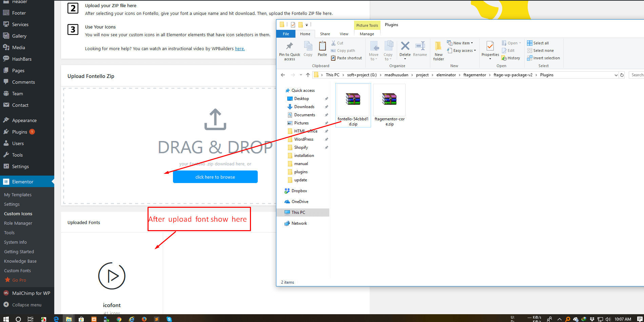
Task: Go back with Explorer's back arrow
Action: 283,75
